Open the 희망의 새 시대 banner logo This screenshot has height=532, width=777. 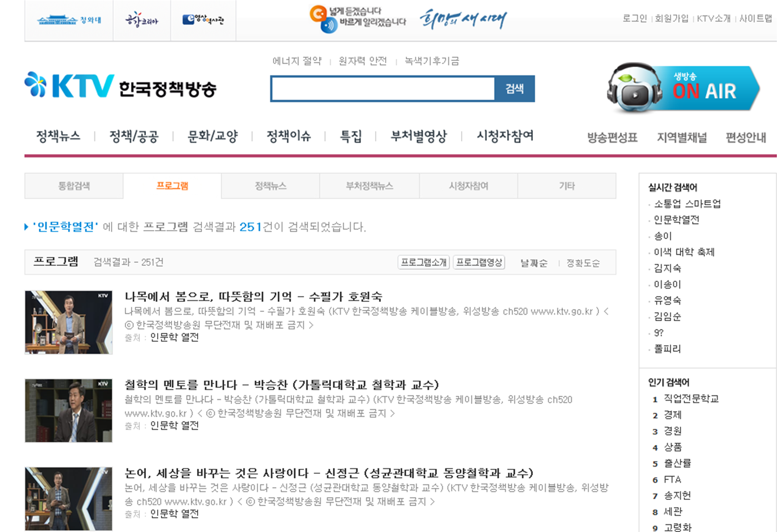tap(463, 19)
